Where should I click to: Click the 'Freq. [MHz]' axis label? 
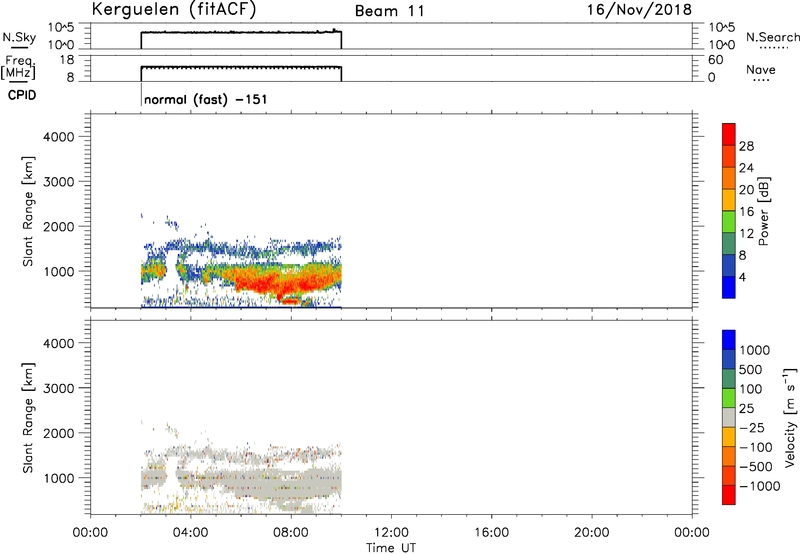18,67
